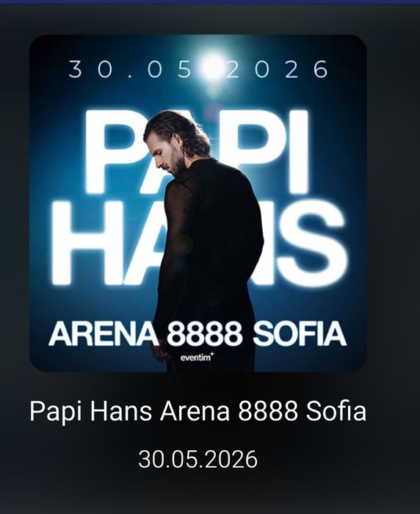The width and height of the screenshot is (420, 514).
Task: Click the number 8888 in the caption title
Action: point(268,411)
